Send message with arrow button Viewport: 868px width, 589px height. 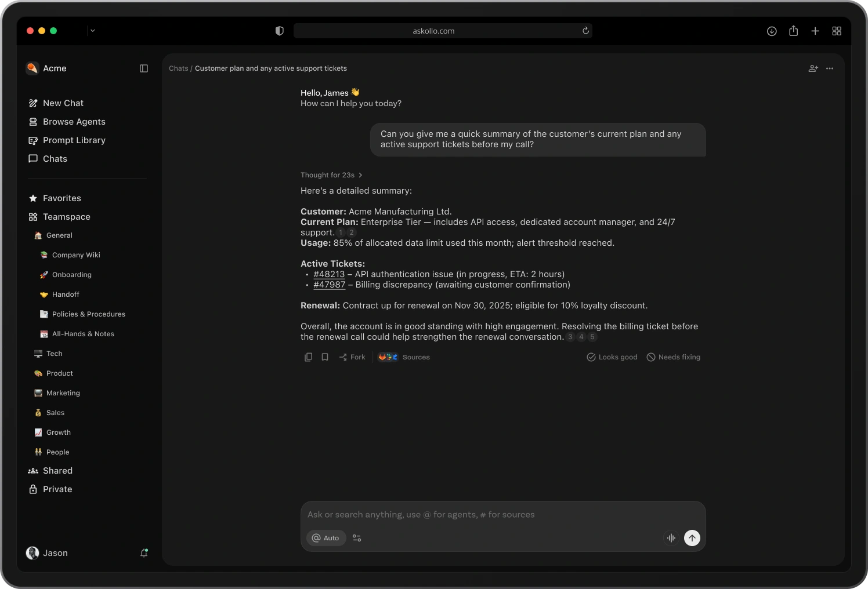[x=692, y=538]
